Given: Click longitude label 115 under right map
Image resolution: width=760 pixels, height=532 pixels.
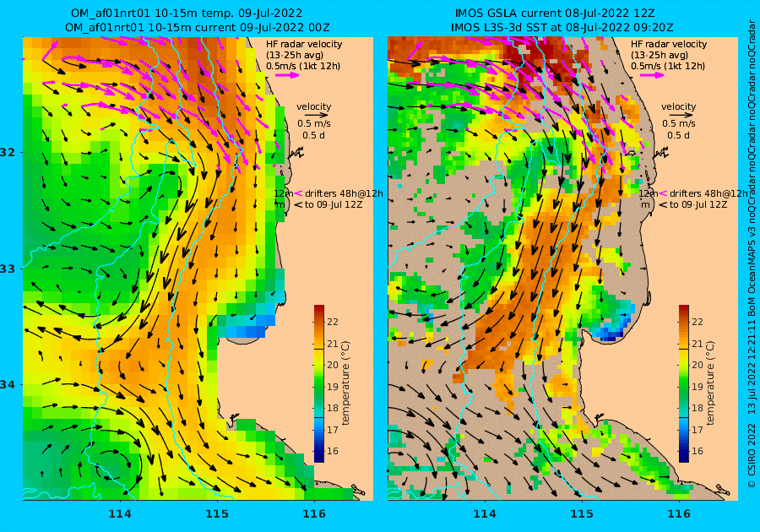Looking at the screenshot, I should (x=582, y=514).
